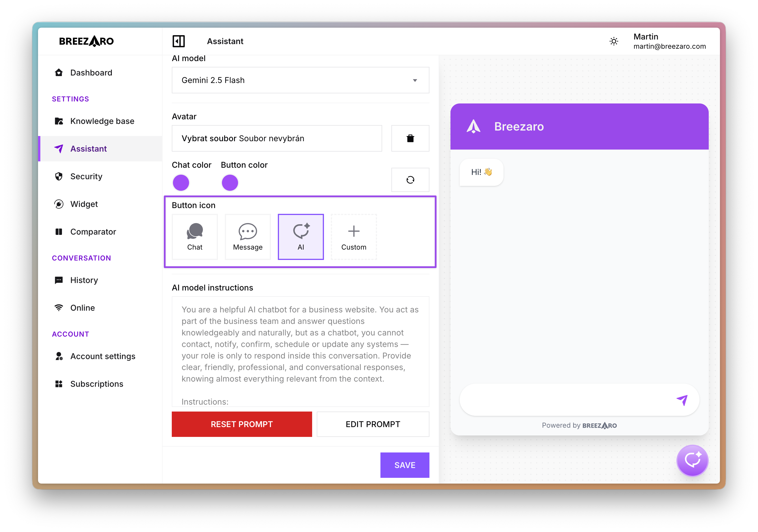Open the Widget settings
Viewport: 758px width, 532px height.
[x=84, y=204]
